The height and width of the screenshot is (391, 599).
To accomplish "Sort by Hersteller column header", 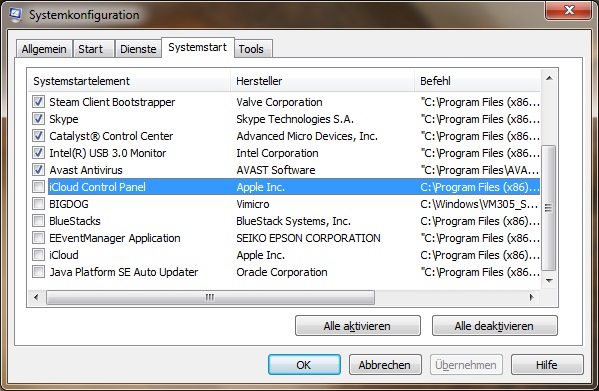I will pos(322,81).
